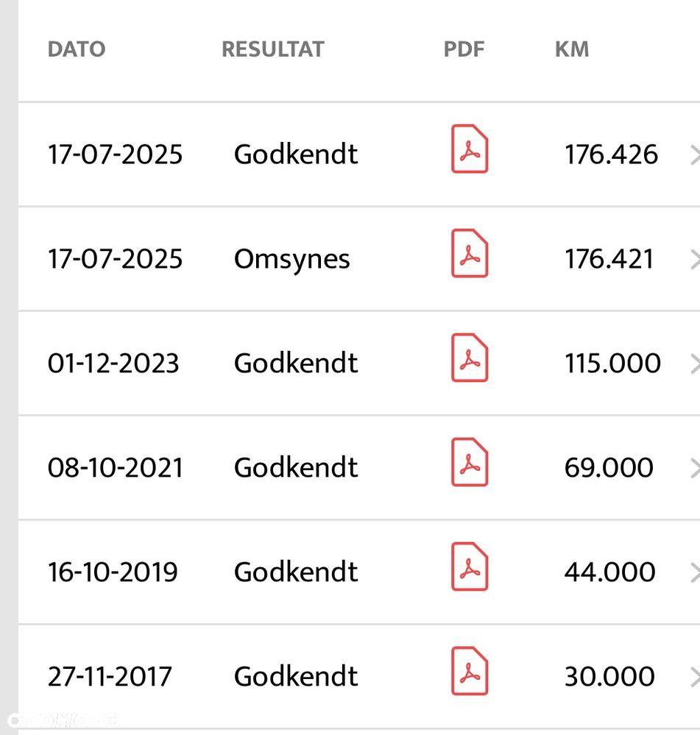Image resolution: width=700 pixels, height=735 pixels.
Task: Open PDF report dated 27-11-2017
Action: 469,672
